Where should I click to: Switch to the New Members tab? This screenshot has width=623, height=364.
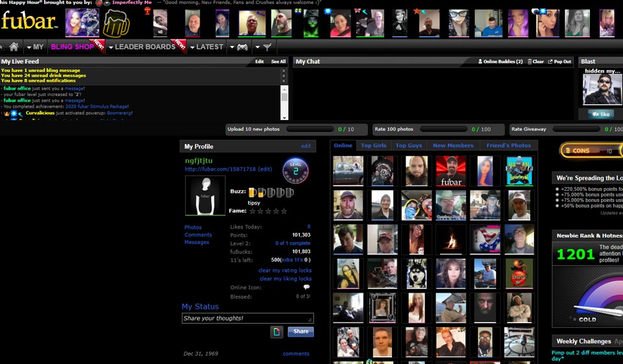point(453,145)
